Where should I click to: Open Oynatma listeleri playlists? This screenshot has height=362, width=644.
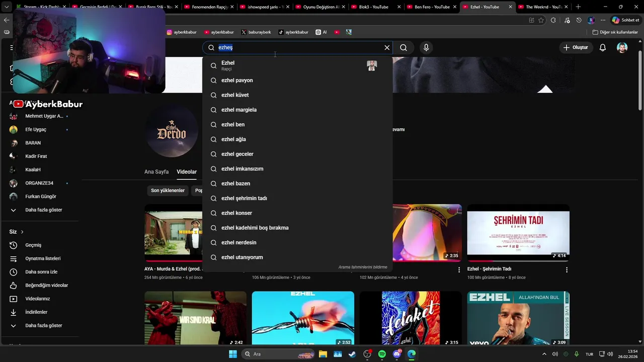point(40,258)
